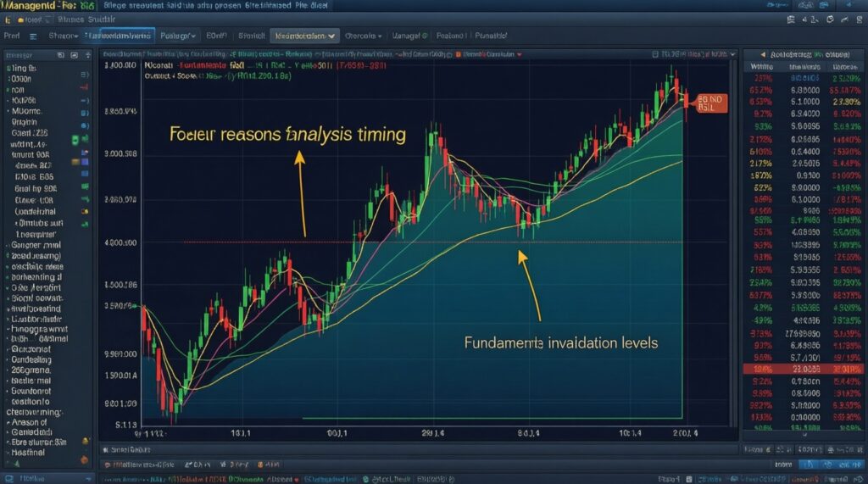
Task: Click the red 'EB NO RSL' price label
Action: [x=711, y=103]
